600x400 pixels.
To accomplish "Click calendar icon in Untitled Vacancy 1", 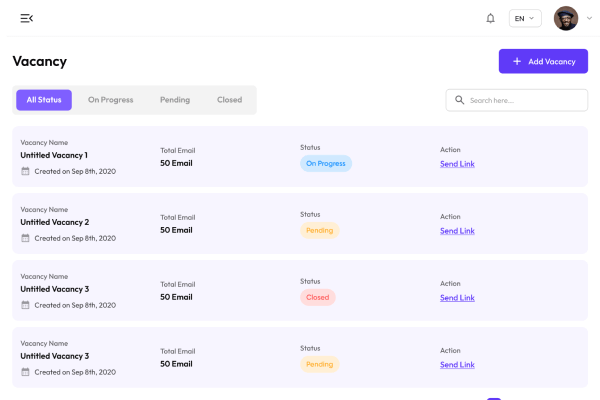I will tap(25, 171).
